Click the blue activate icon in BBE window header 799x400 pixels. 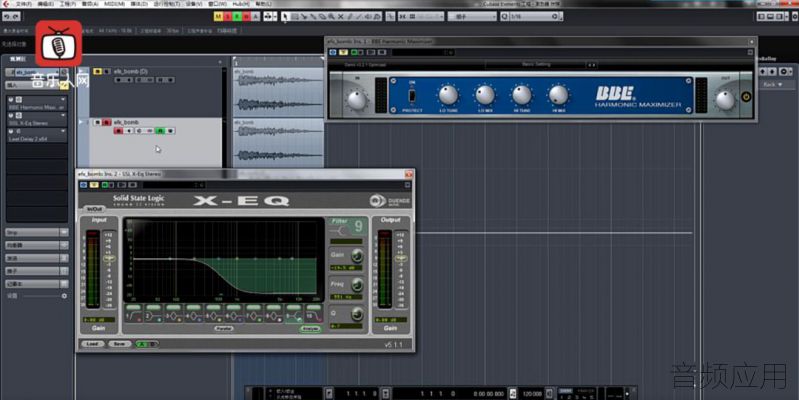[333, 52]
